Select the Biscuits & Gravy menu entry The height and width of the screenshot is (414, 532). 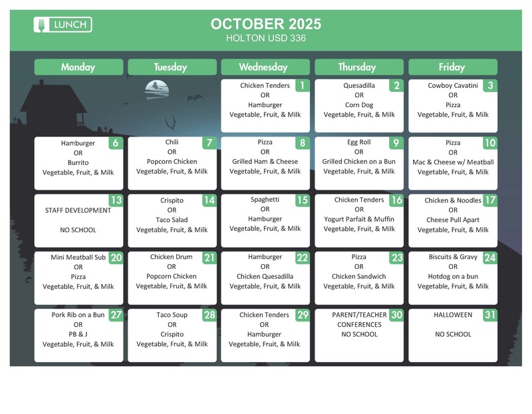pos(452,257)
